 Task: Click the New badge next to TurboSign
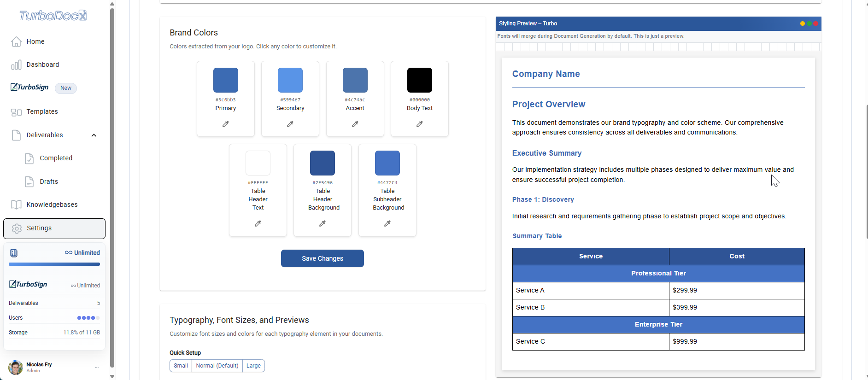pyautogui.click(x=66, y=88)
